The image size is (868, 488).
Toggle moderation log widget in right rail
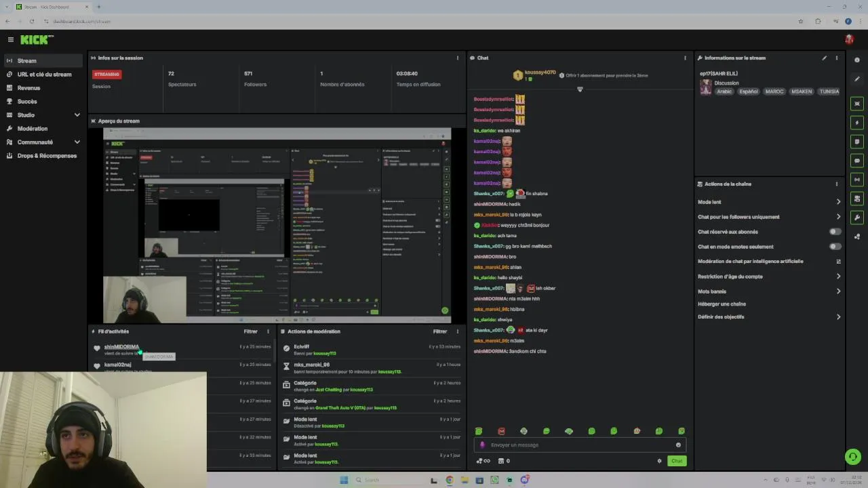point(857,142)
